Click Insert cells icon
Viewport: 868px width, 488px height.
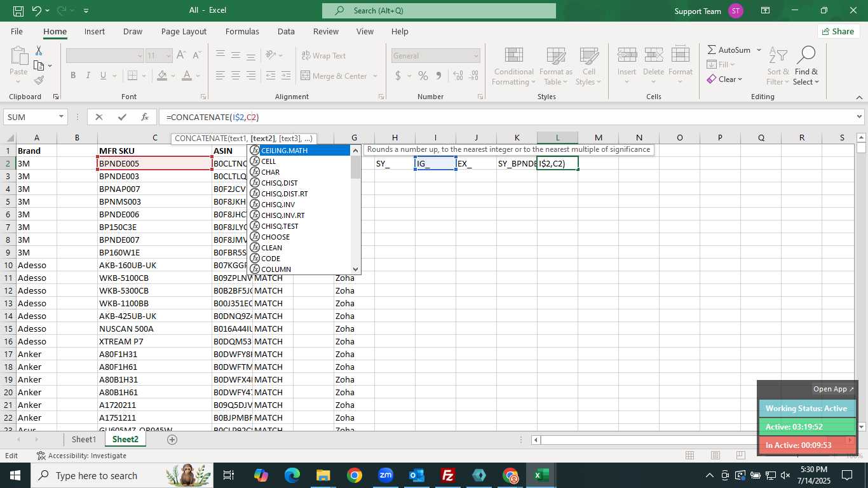627,55
